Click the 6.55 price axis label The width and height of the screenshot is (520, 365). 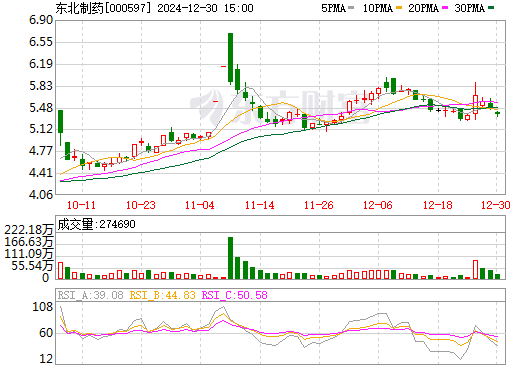pyautogui.click(x=41, y=42)
